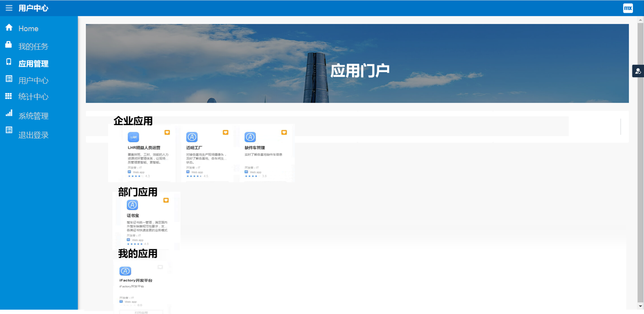Toggle favorite heart on 透明工厂
Image resolution: width=644 pixels, height=314 pixels.
(x=225, y=132)
